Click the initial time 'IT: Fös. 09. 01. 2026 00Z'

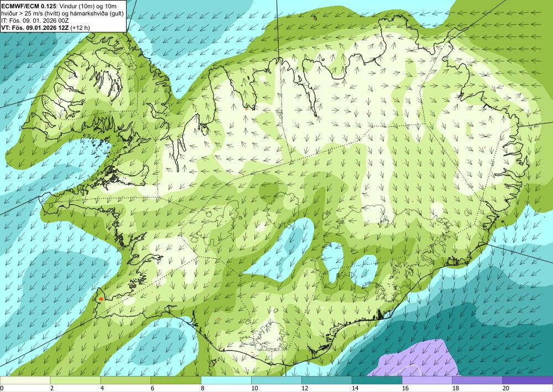pyautogui.click(x=35, y=20)
